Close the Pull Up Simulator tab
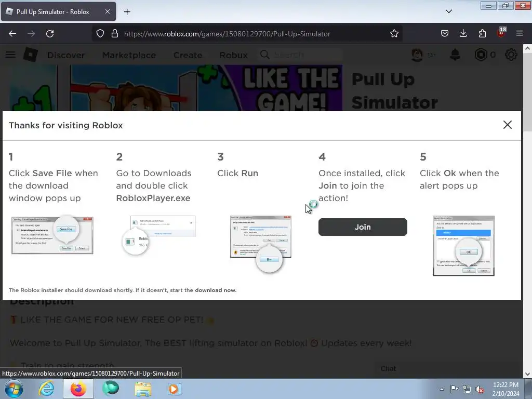This screenshot has height=399, width=532. (x=107, y=11)
